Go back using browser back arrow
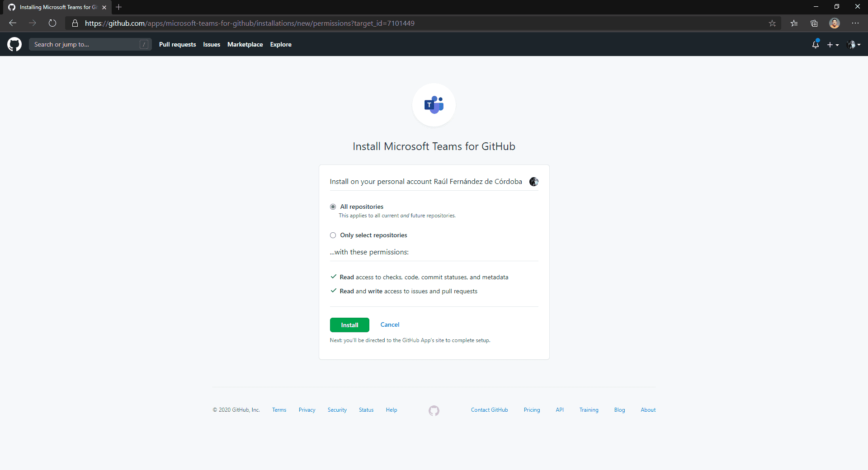Screen dimensions: 868x470 click(13, 23)
